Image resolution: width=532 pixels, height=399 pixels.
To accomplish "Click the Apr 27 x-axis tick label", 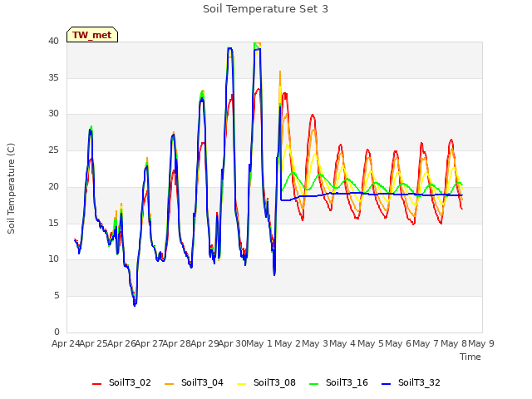I will click(150, 343).
